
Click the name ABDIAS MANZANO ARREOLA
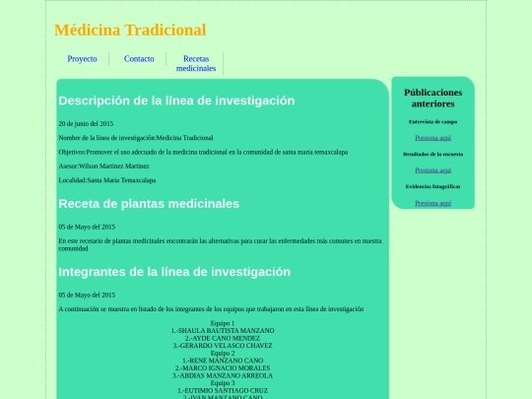[x=223, y=375]
